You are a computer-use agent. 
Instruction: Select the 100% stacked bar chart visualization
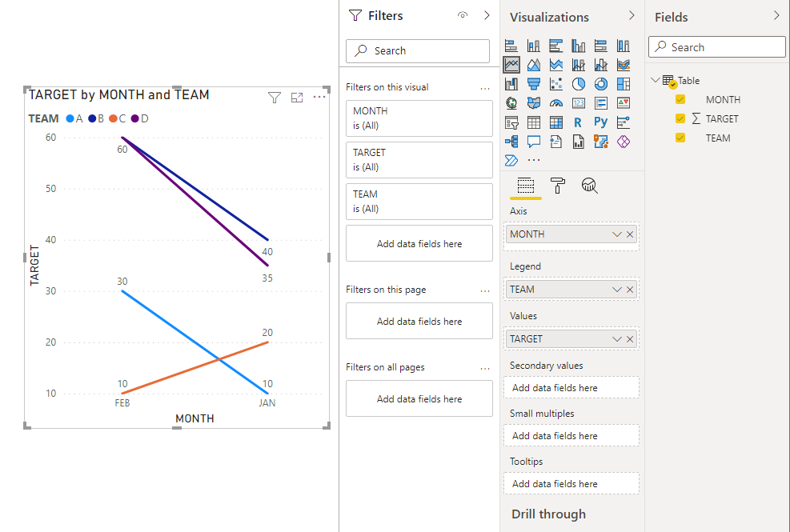click(600, 46)
